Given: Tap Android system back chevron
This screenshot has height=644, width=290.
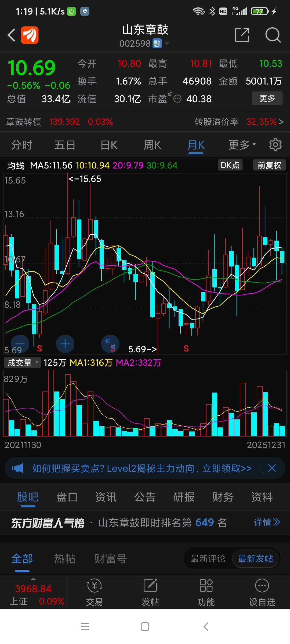Looking at the screenshot, I should [206, 627].
